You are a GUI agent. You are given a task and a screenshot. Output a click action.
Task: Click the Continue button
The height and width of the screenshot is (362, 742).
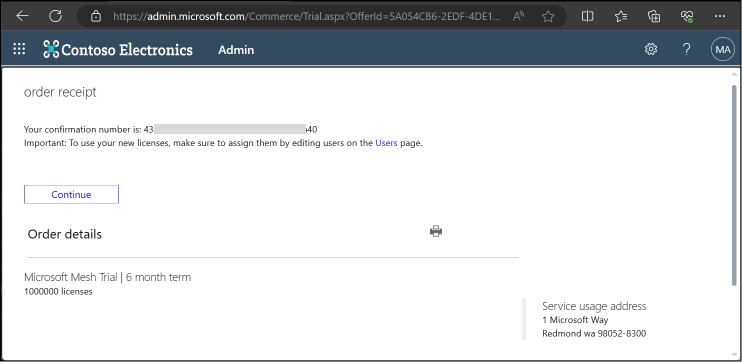(71, 194)
